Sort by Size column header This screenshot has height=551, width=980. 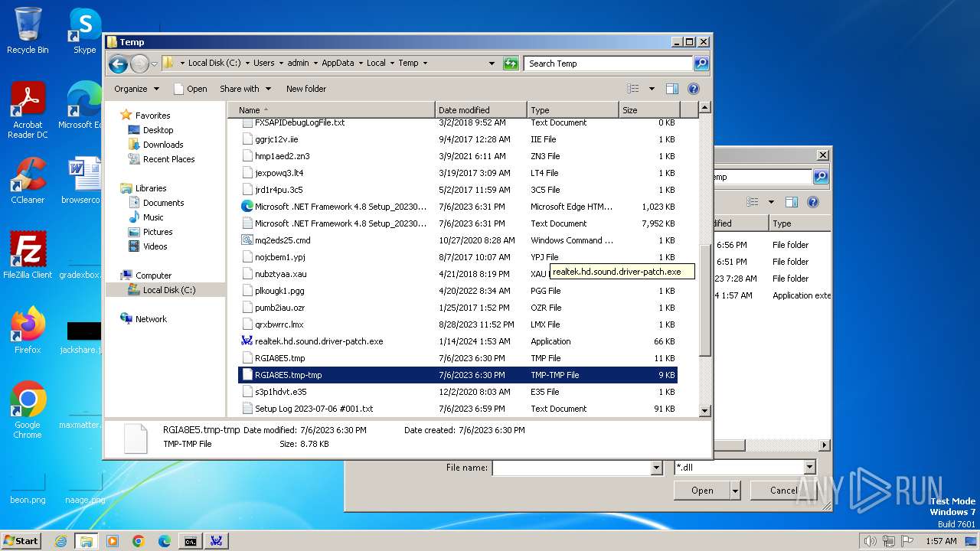[x=649, y=110]
